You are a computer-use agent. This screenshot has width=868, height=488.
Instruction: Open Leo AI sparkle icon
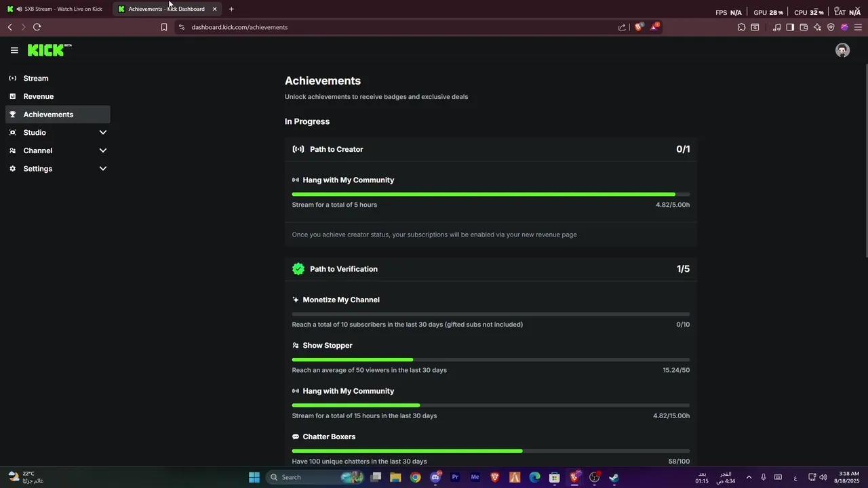pyautogui.click(x=817, y=27)
